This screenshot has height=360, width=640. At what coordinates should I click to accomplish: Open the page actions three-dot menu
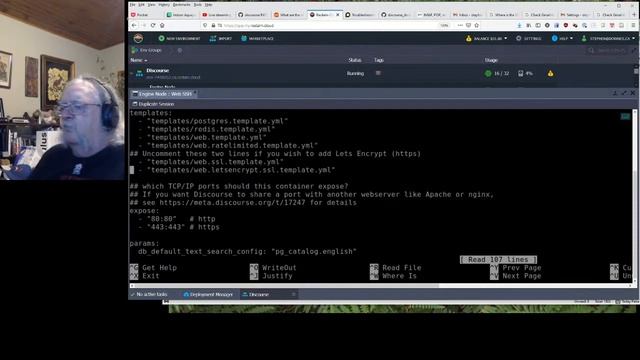pyautogui.click(x=460, y=25)
